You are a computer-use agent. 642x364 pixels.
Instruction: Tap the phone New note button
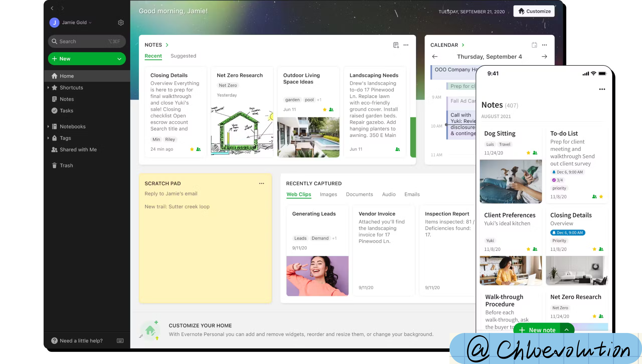tap(538, 330)
